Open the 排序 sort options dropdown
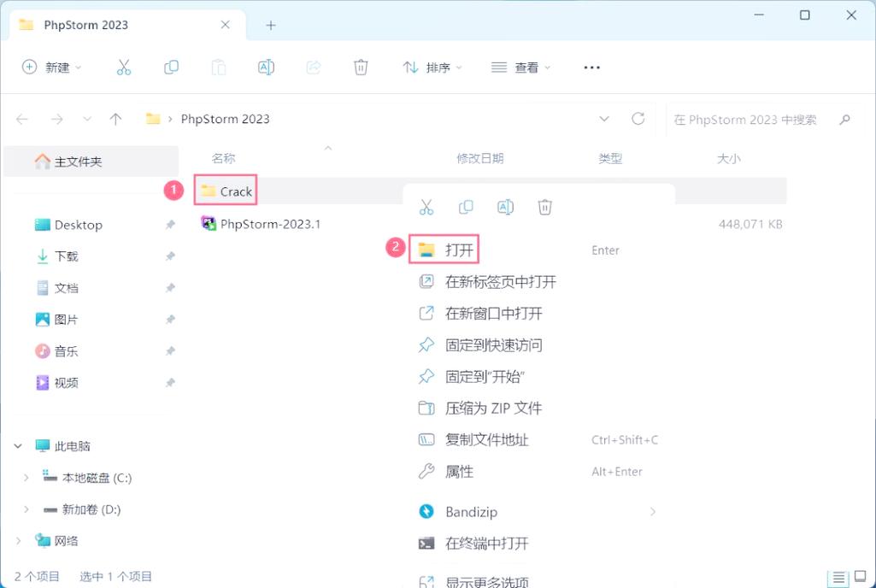 pyautogui.click(x=432, y=67)
